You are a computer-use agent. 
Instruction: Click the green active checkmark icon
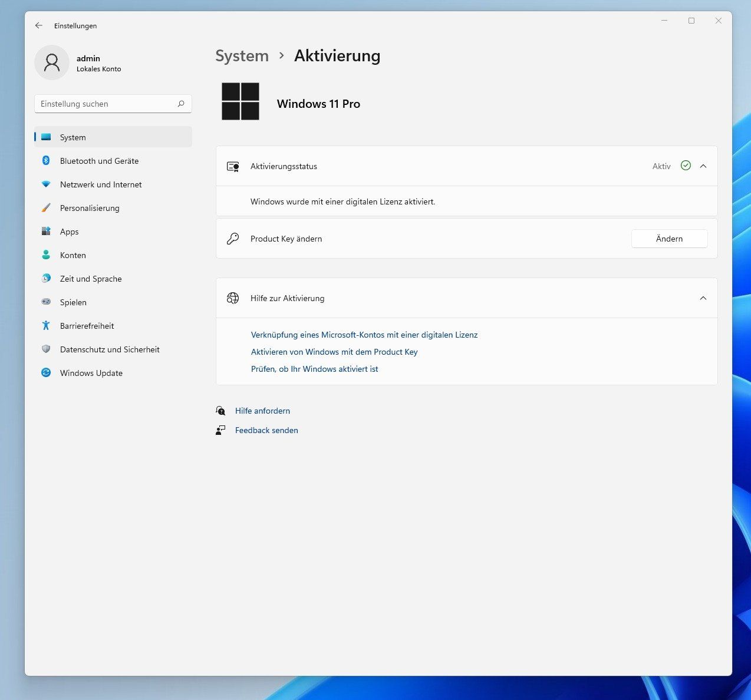point(686,166)
